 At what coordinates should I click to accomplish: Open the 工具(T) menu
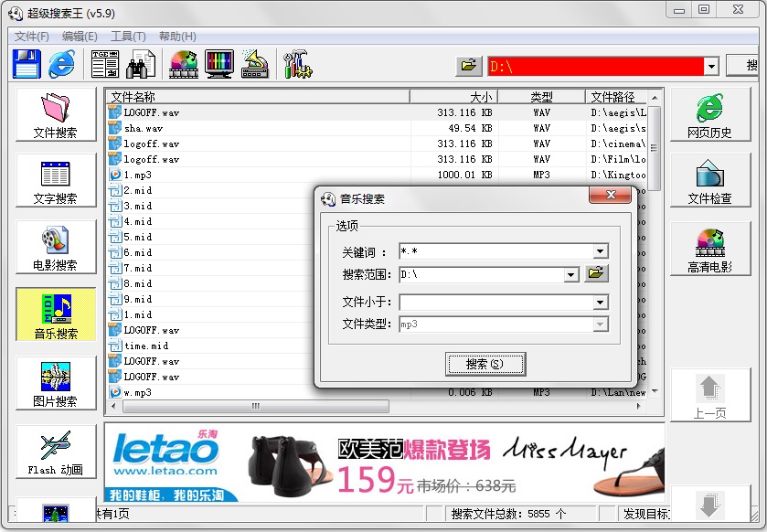(x=128, y=37)
